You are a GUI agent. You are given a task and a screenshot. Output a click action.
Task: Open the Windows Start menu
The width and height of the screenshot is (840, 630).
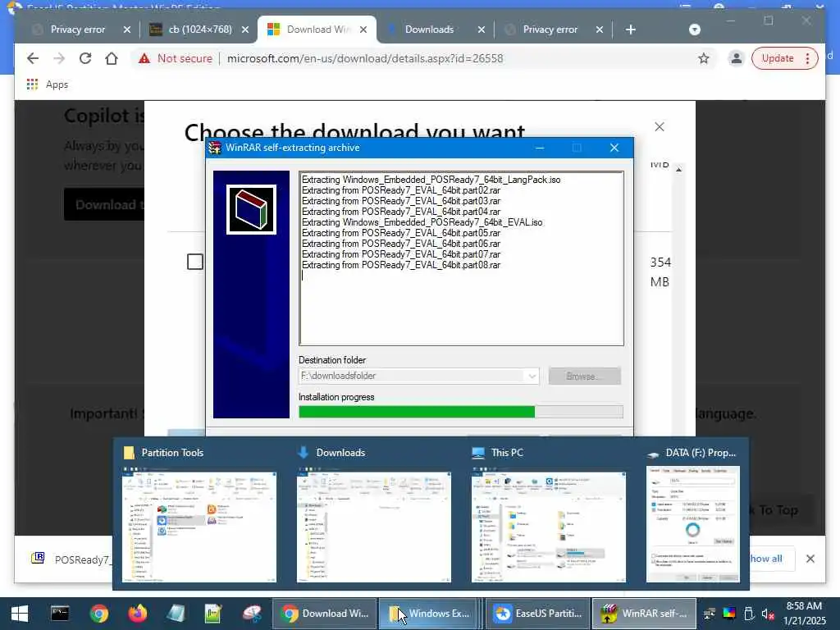pos(20,614)
